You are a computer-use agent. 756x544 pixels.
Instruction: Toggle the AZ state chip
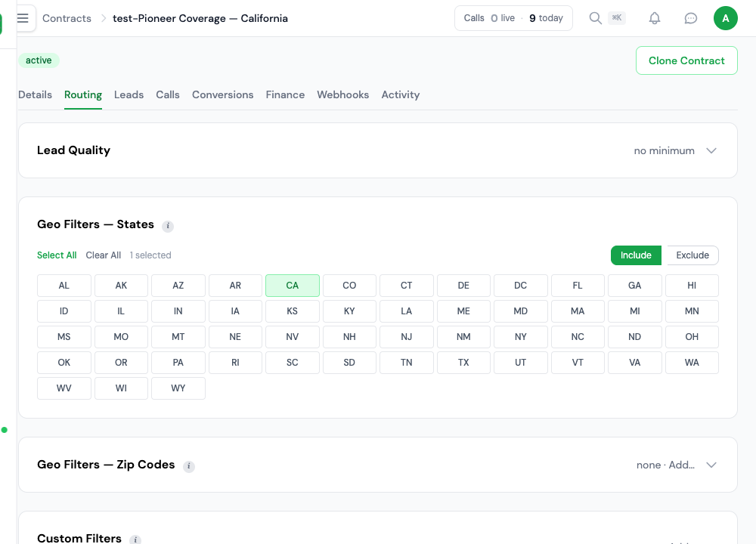[x=178, y=286]
